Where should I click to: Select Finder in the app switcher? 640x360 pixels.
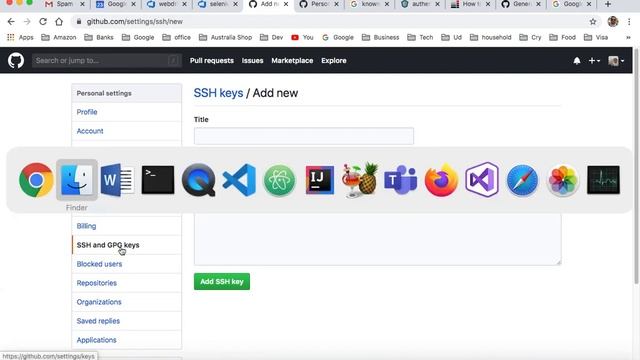[77, 180]
